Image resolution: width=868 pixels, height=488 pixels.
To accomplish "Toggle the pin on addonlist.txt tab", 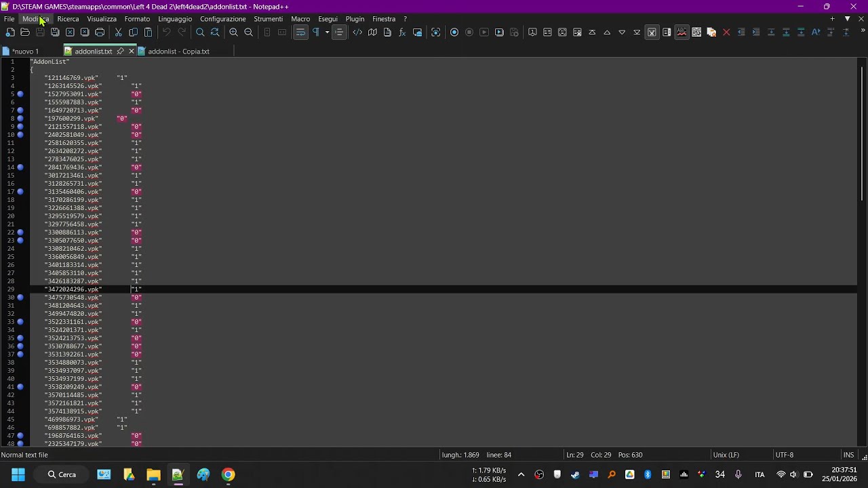I will tap(120, 52).
